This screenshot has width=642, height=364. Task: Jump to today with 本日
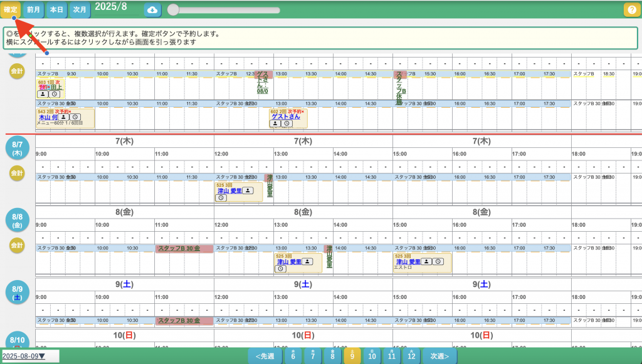click(56, 10)
